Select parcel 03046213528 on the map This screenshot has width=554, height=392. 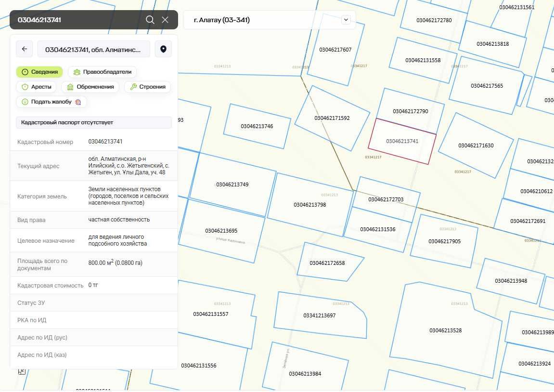pos(446,330)
